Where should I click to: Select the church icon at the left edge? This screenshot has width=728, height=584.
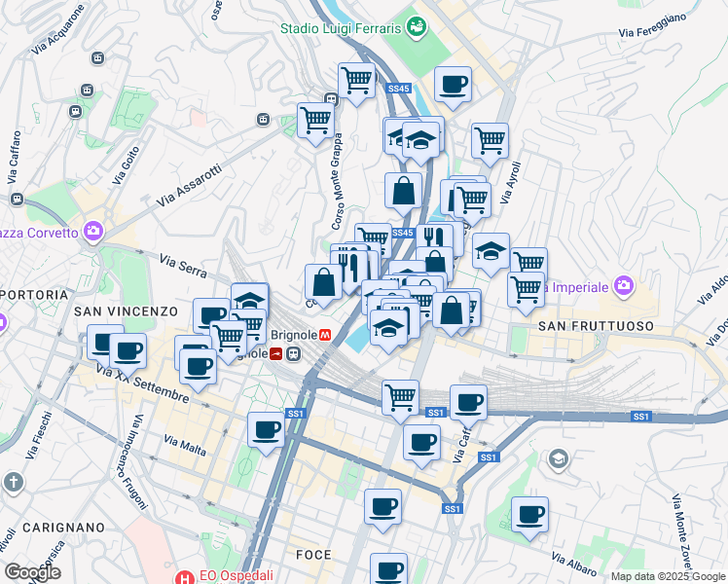click(x=13, y=482)
